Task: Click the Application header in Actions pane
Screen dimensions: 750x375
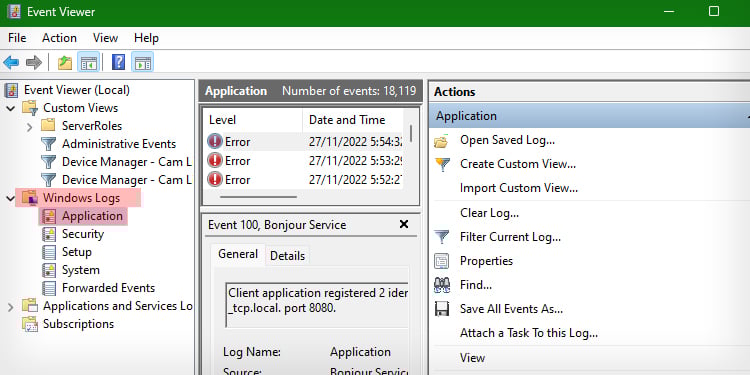Action: click(589, 116)
